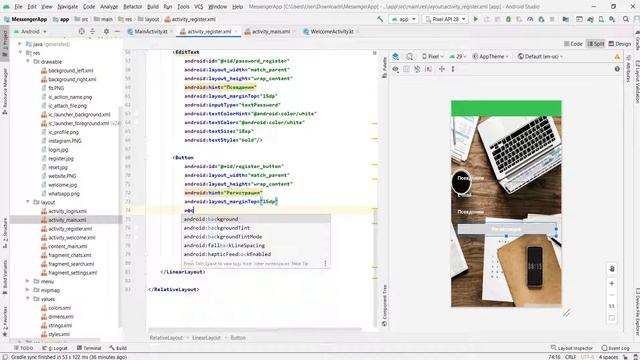The width and height of the screenshot is (640, 360).
Task: Open the profiler gauge icon
Action: [x=530, y=19]
